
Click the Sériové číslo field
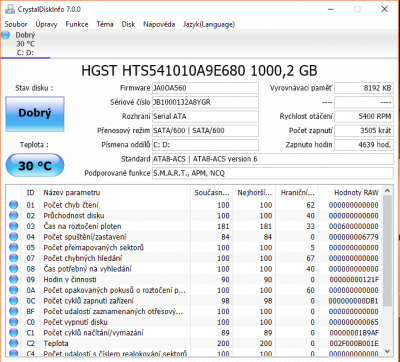[205, 102]
